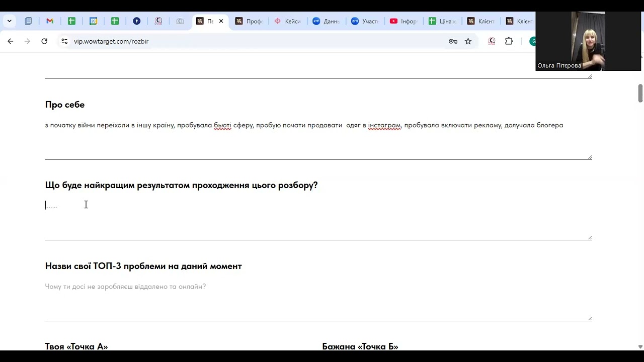View site information icon in address bar
The image size is (644, 362).
tap(64, 41)
